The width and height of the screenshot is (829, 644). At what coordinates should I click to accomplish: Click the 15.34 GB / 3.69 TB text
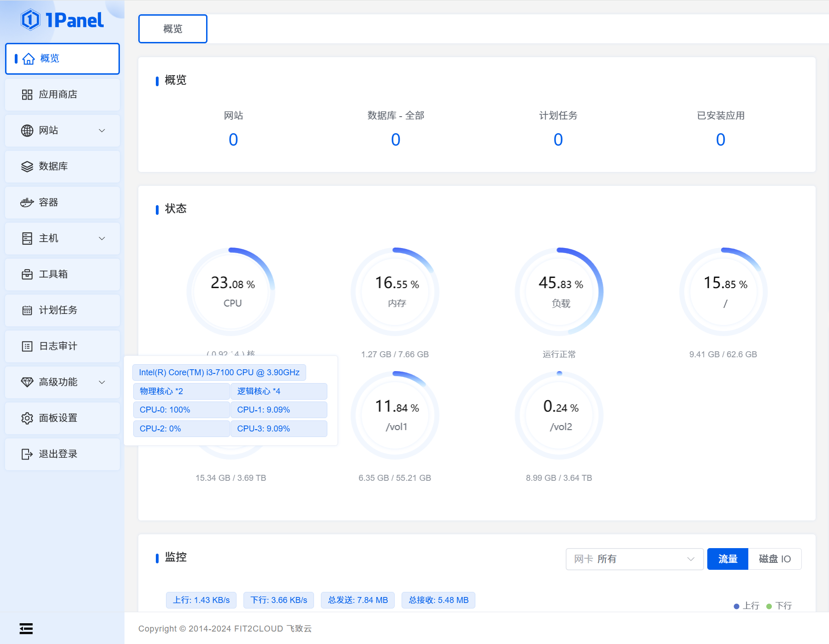(x=231, y=478)
